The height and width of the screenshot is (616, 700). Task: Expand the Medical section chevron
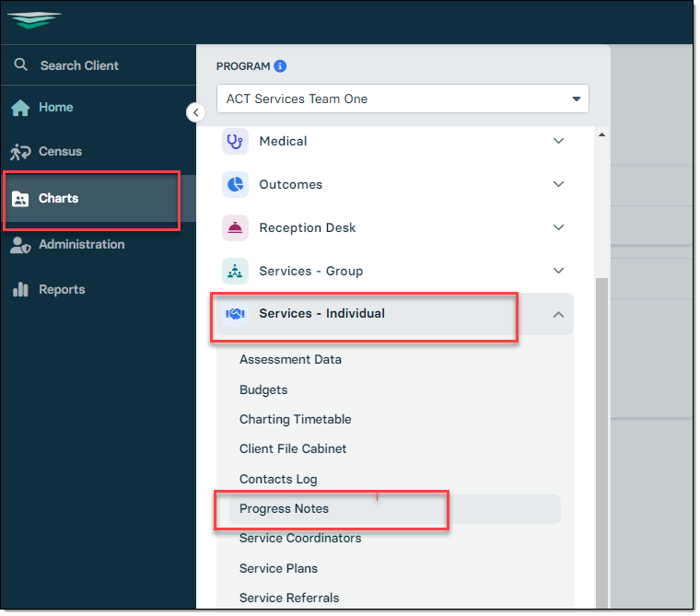coord(558,142)
